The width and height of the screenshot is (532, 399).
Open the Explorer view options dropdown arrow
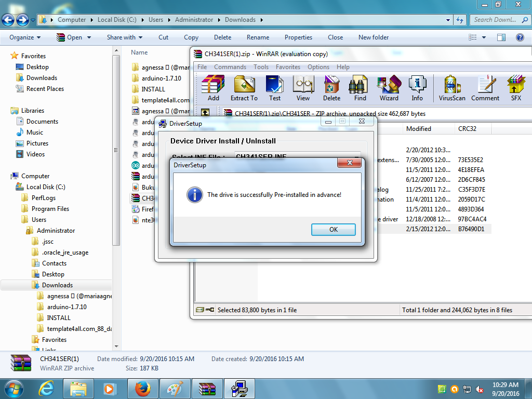pyautogui.click(x=484, y=37)
